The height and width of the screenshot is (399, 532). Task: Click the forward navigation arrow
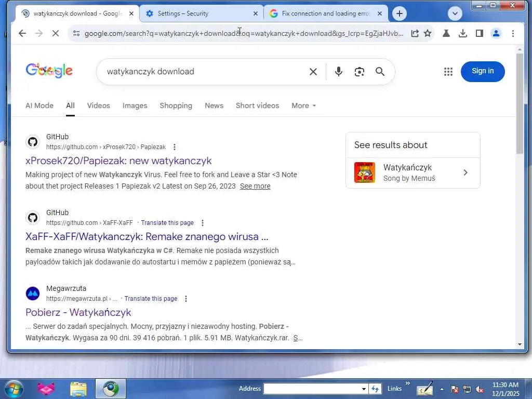coord(39,33)
